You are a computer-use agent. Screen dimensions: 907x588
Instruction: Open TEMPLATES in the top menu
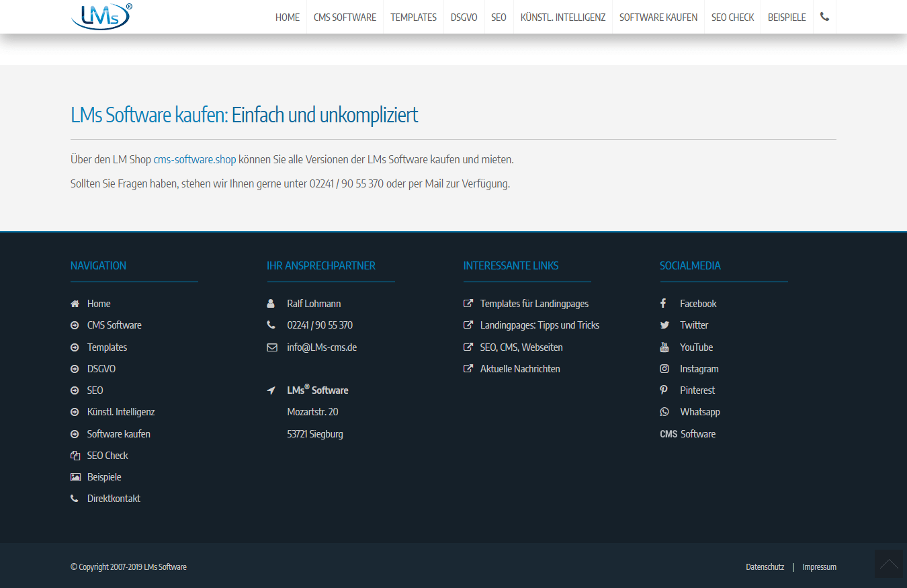[x=414, y=17]
